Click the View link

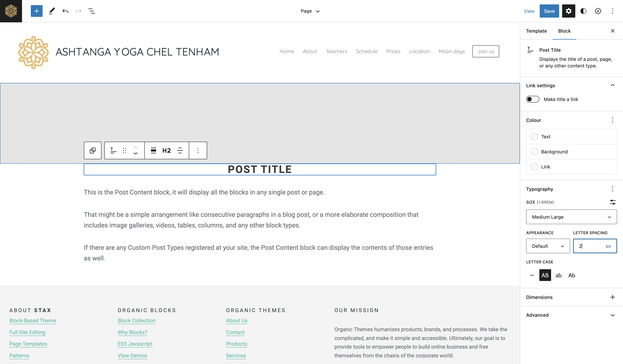click(x=529, y=11)
